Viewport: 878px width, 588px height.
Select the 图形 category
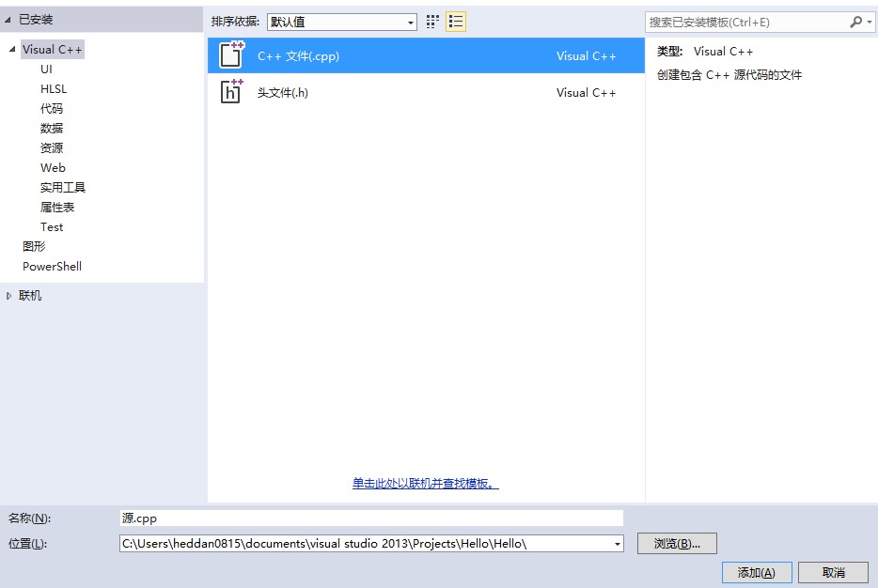click(34, 246)
